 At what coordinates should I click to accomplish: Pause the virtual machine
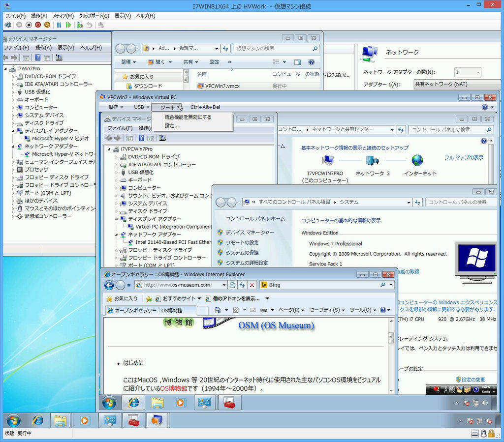click(59, 25)
